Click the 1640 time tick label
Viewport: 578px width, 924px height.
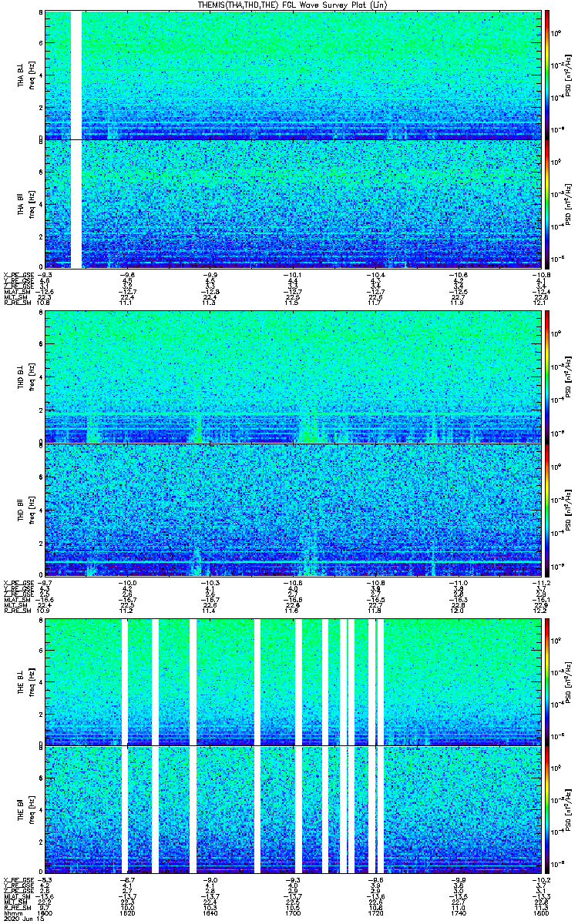pyautogui.click(x=210, y=913)
